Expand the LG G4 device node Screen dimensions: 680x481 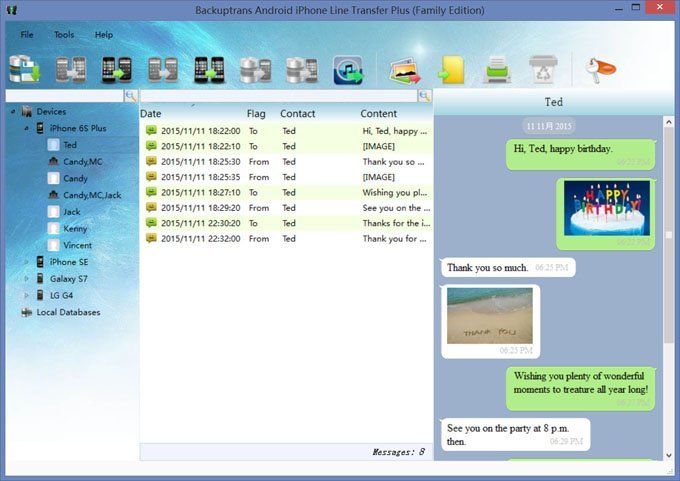pos(27,295)
